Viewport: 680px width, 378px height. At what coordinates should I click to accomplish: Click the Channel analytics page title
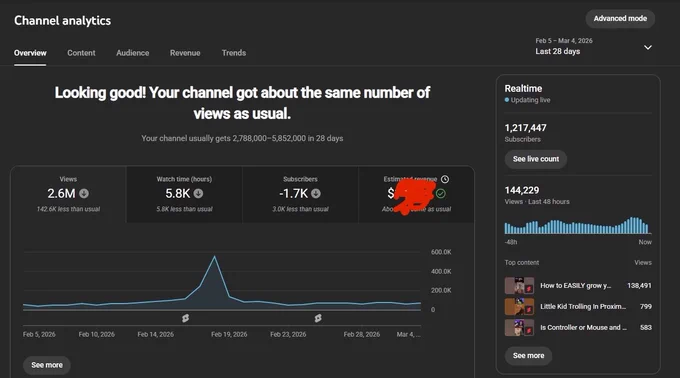pyautogui.click(x=62, y=20)
